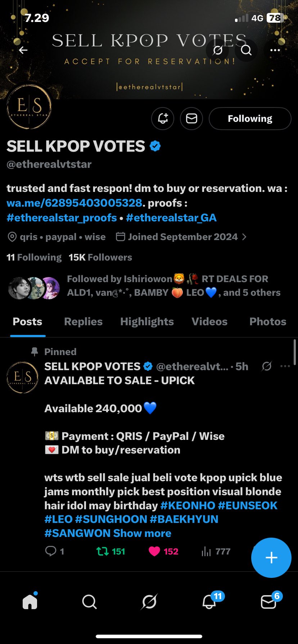Open the wa.me WhatsApp link
298x644 pixels.
pyautogui.click(x=74, y=203)
